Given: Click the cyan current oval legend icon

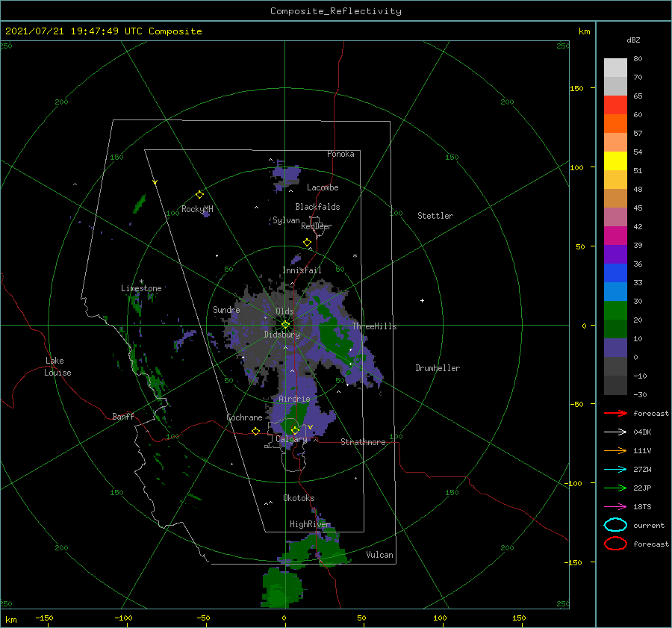Looking at the screenshot, I should tap(615, 525).
